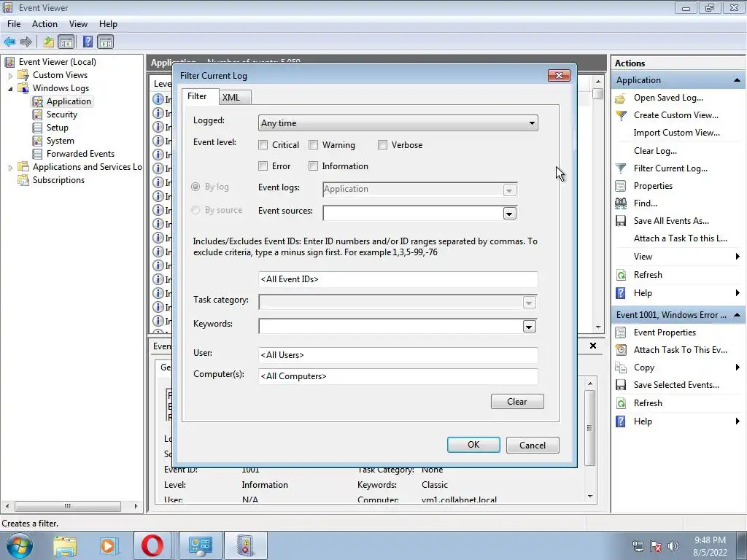Select the By log radio button
Viewport: 747px width, 560px height.
point(196,187)
